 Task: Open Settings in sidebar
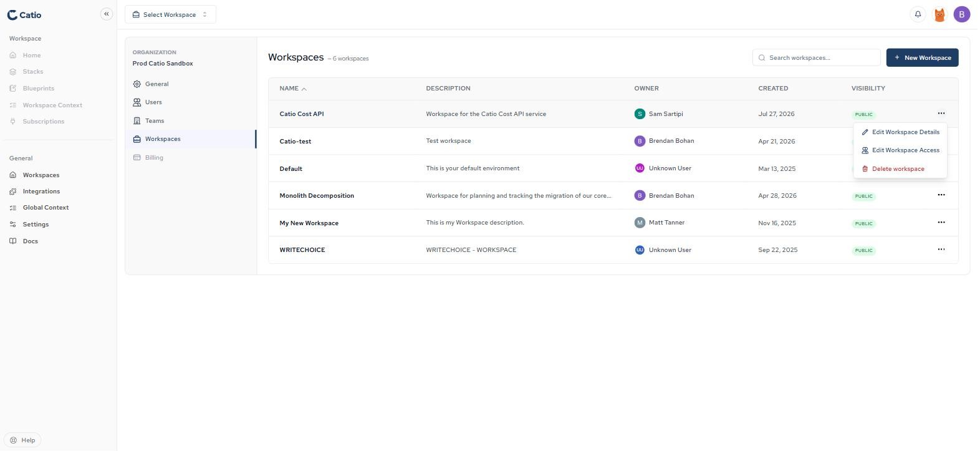36,225
